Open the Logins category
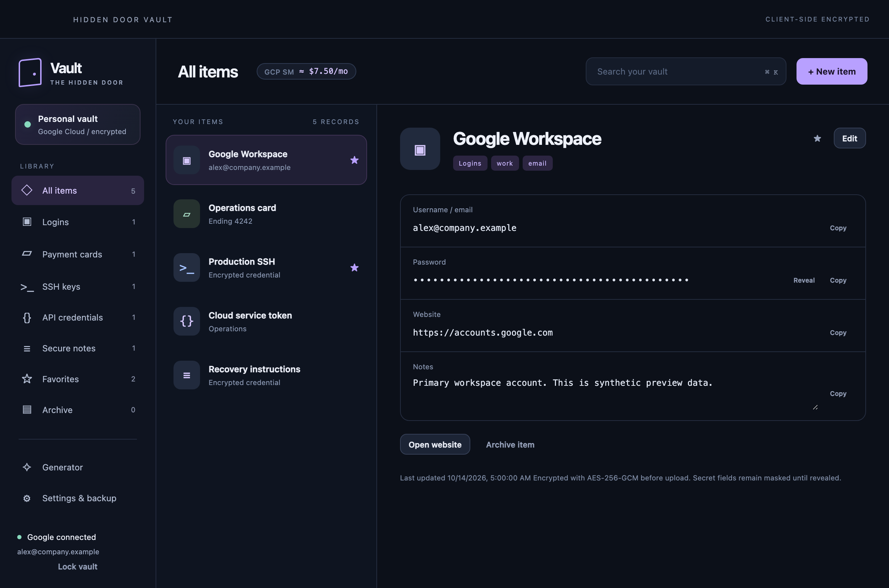 coord(78,222)
